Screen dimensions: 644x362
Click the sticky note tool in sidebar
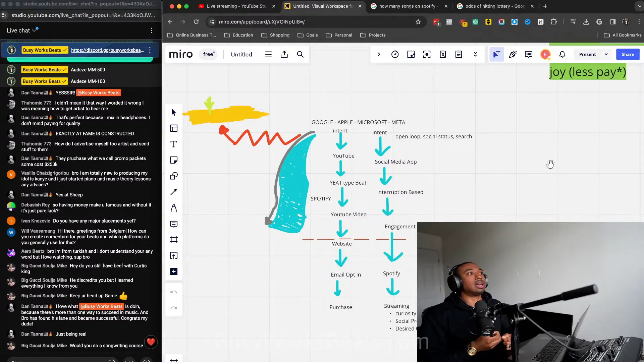[173, 160]
